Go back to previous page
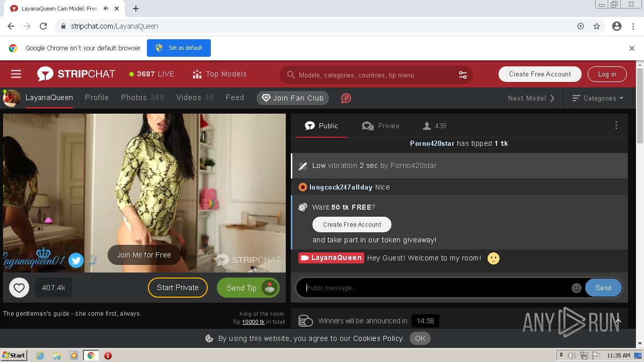This screenshot has height=362, width=644. tap(11, 26)
